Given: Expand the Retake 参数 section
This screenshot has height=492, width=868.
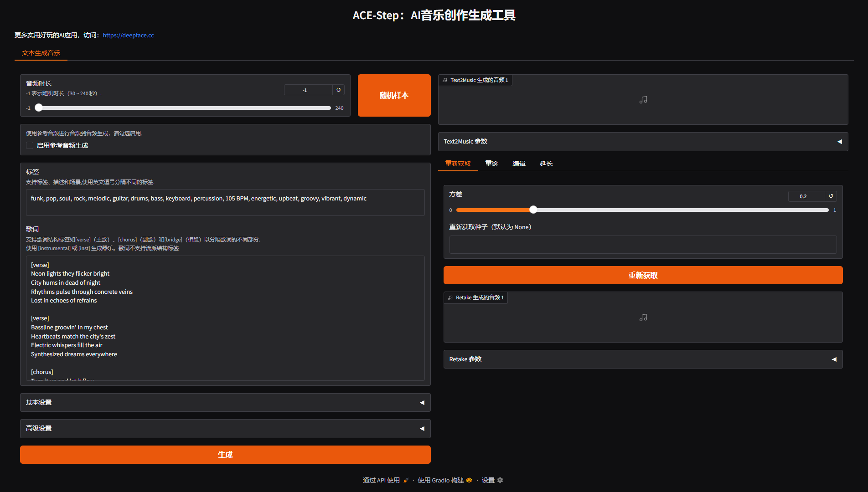Looking at the screenshot, I should pyautogui.click(x=643, y=359).
